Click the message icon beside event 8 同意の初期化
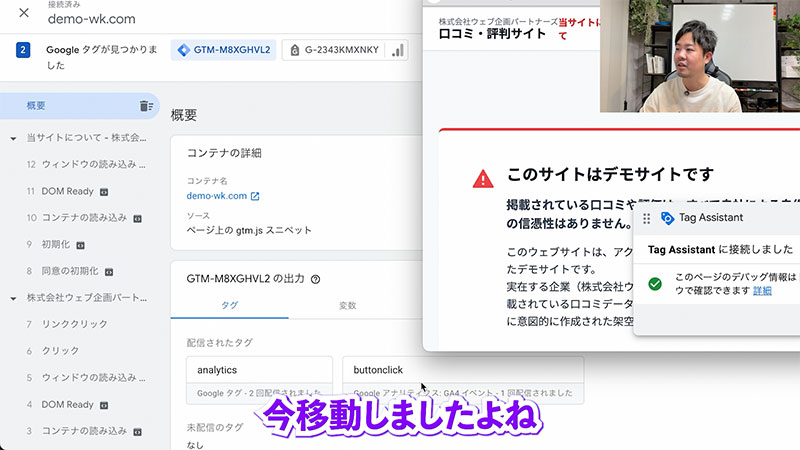 point(109,272)
